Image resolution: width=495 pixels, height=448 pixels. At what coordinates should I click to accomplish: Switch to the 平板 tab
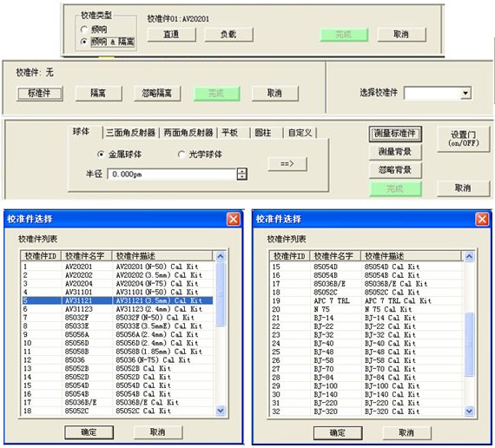click(230, 133)
